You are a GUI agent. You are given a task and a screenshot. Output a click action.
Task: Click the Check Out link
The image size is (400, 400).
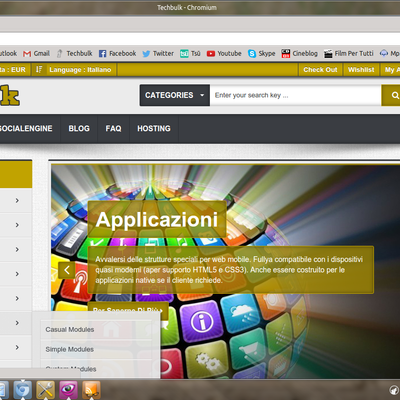tap(320, 70)
